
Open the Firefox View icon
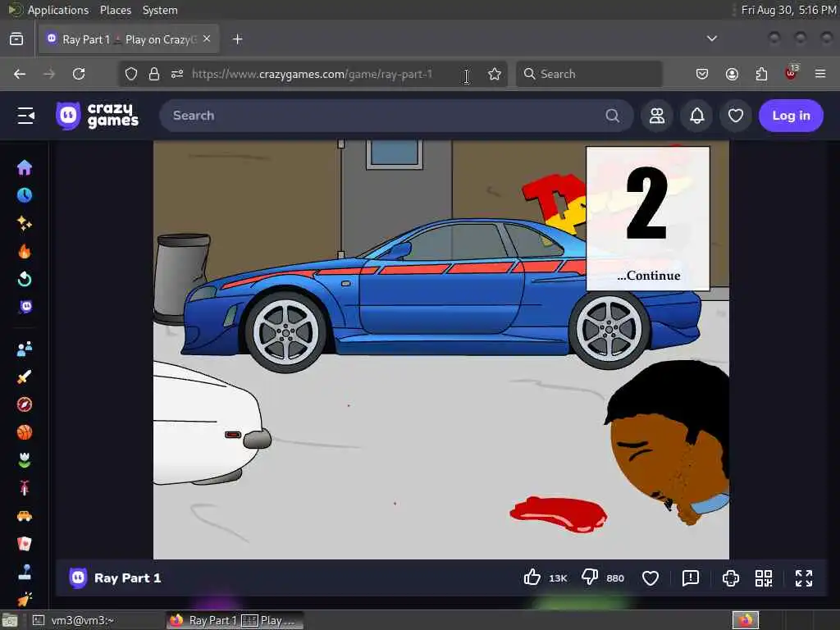(16, 39)
